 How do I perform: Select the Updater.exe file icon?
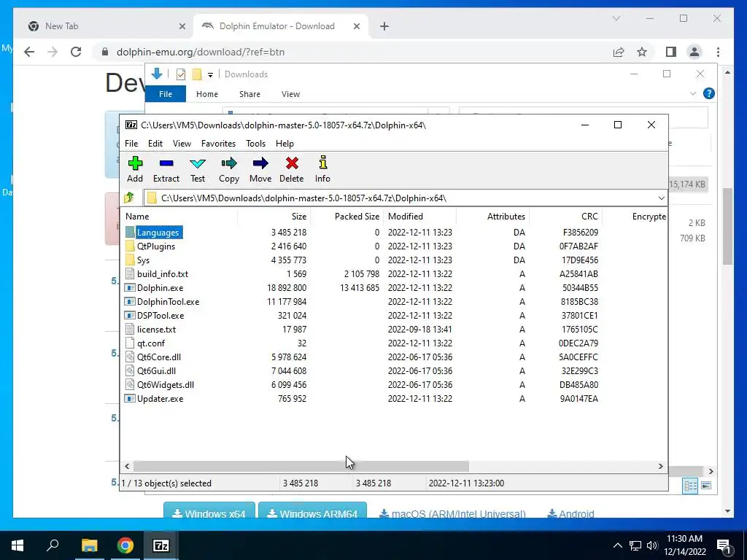click(130, 399)
